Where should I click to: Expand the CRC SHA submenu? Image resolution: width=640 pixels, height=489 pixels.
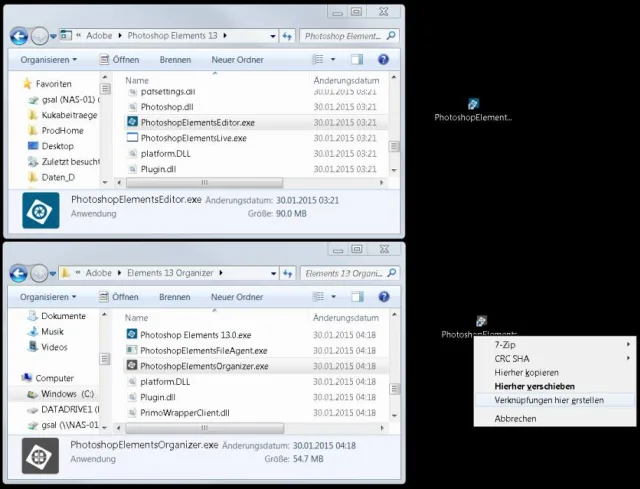tap(555, 359)
